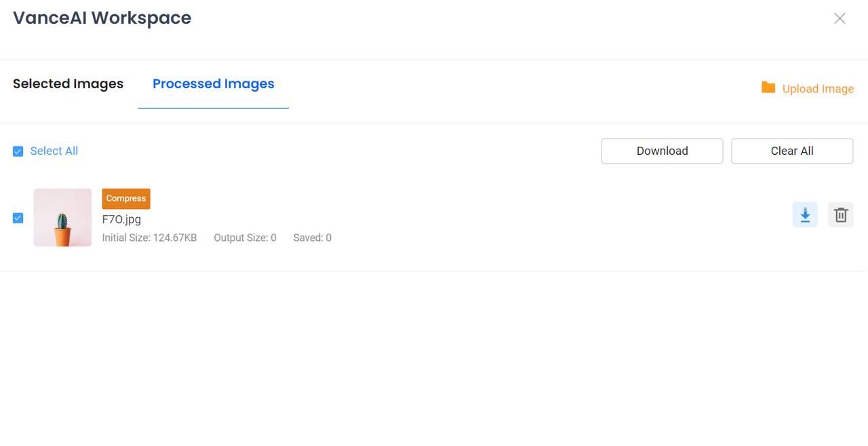The image size is (868, 446).
Task: Download F7O.jpg with the blue arrow icon
Action: point(805,215)
